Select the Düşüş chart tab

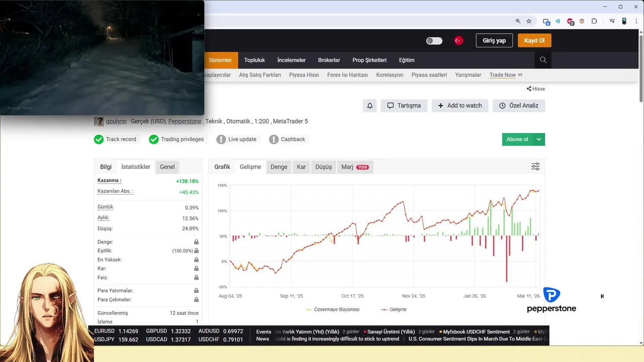coord(324,167)
